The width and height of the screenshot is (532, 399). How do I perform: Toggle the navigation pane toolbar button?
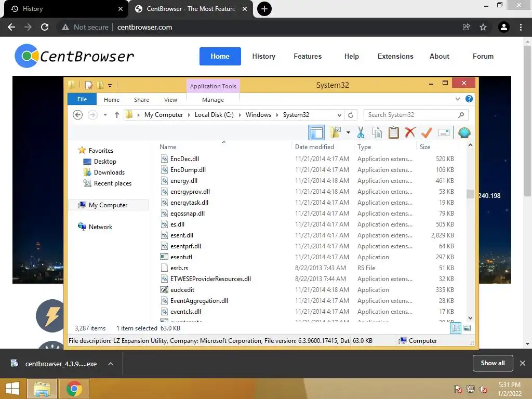pyautogui.click(x=316, y=132)
